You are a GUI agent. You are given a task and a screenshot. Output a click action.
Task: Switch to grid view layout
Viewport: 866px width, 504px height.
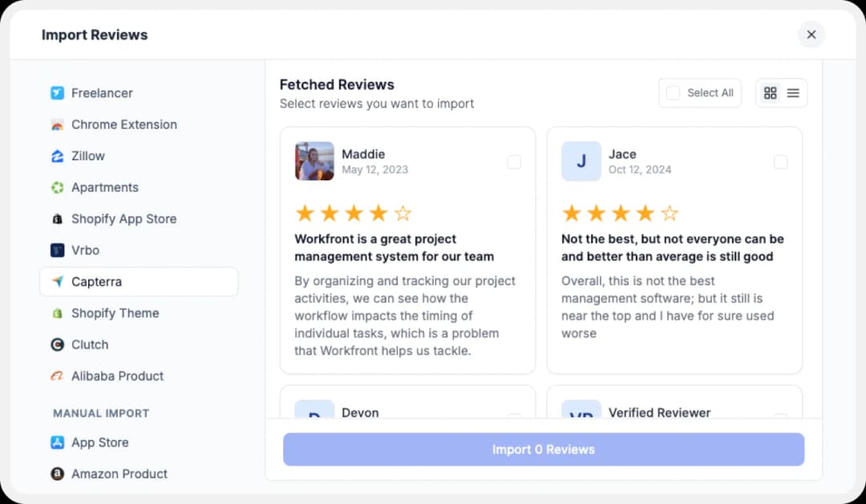click(x=771, y=92)
